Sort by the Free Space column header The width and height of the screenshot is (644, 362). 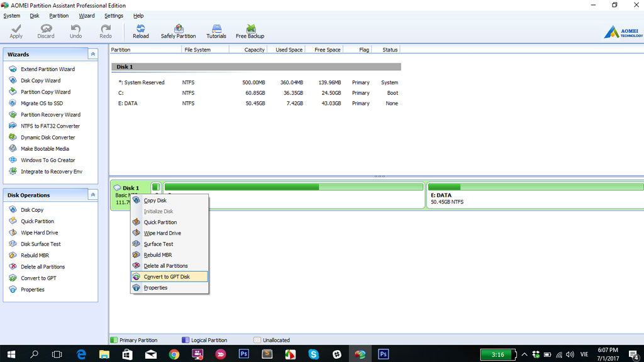pyautogui.click(x=325, y=50)
